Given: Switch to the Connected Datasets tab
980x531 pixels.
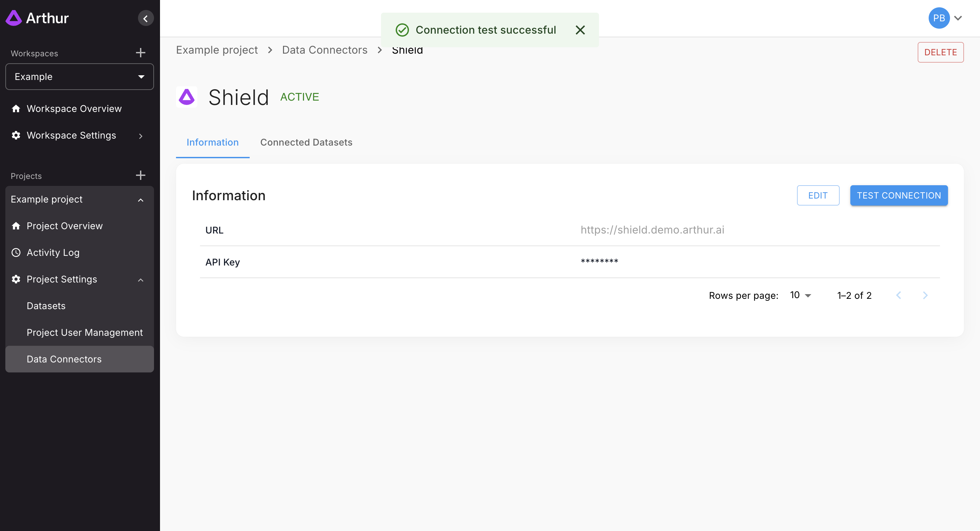Looking at the screenshot, I should 306,142.
